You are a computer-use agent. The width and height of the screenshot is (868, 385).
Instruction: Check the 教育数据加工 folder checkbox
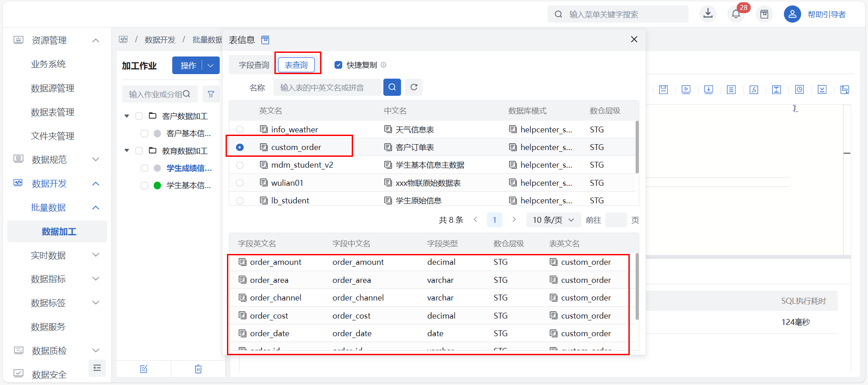[x=139, y=150]
